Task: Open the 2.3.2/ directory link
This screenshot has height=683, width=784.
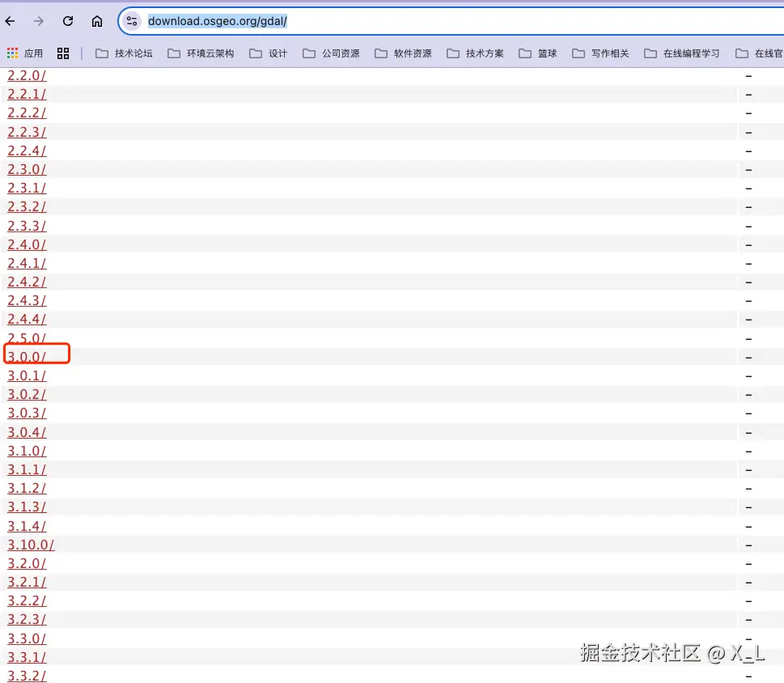Action: [27, 206]
